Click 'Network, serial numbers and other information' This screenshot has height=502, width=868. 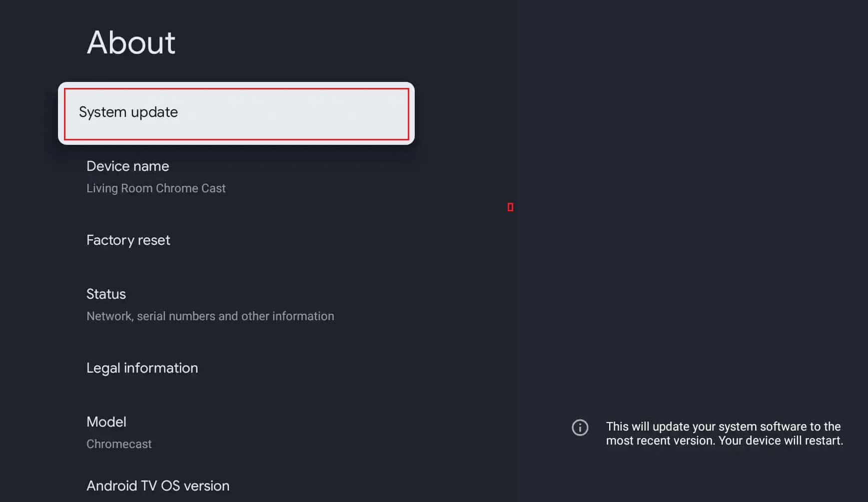click(x=210, y=316)
